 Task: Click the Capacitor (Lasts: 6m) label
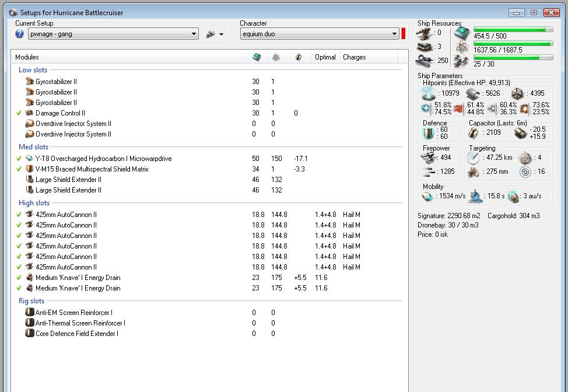tap(497, 123)
